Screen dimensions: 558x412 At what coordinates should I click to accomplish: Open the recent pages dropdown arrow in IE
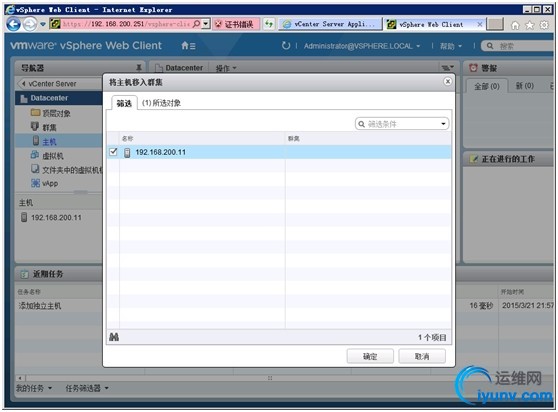tap(43, 24)
